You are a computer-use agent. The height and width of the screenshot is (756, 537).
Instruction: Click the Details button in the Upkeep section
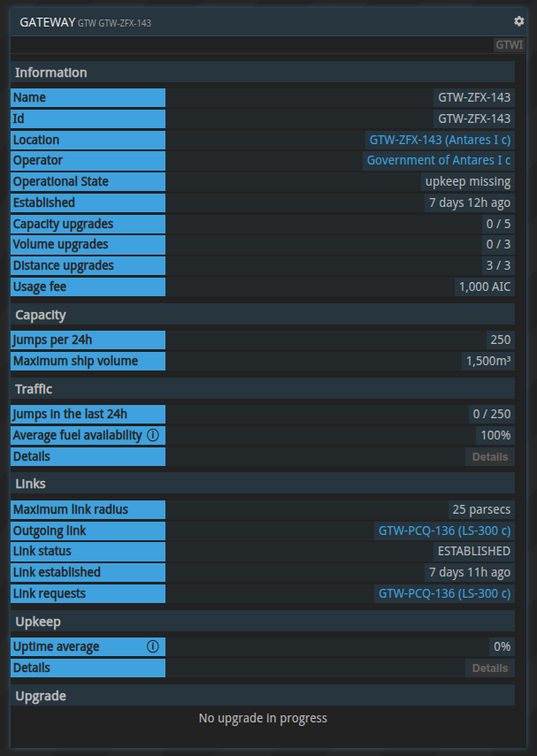[489, 668]
